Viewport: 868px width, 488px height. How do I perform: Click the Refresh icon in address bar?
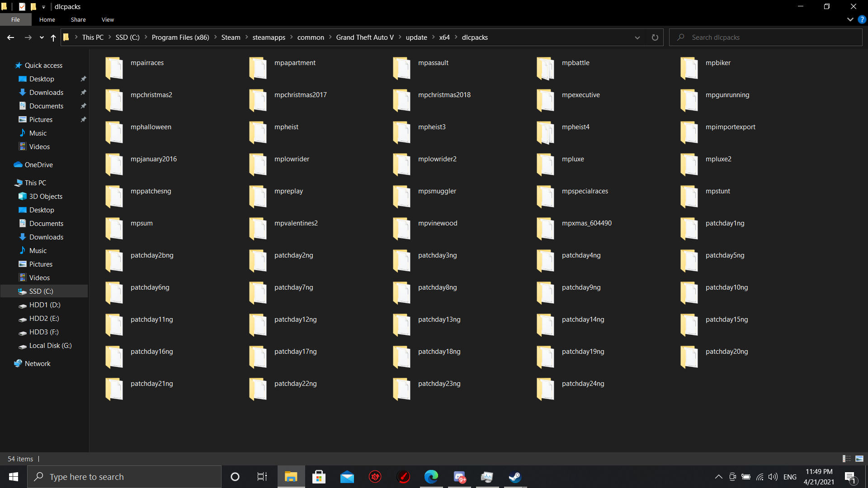coord(655,38)
